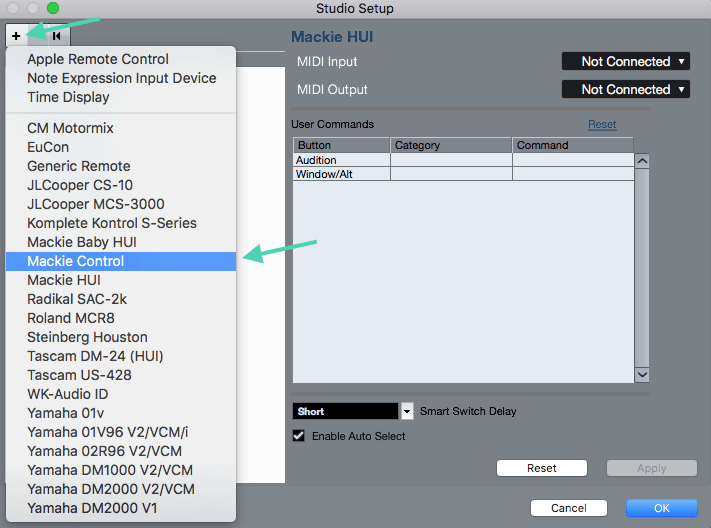
Task: Select Time Display menu entry
Action: 121,97
